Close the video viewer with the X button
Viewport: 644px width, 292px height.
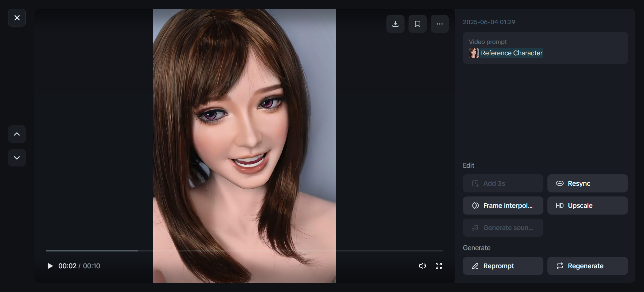pos(17,18)
